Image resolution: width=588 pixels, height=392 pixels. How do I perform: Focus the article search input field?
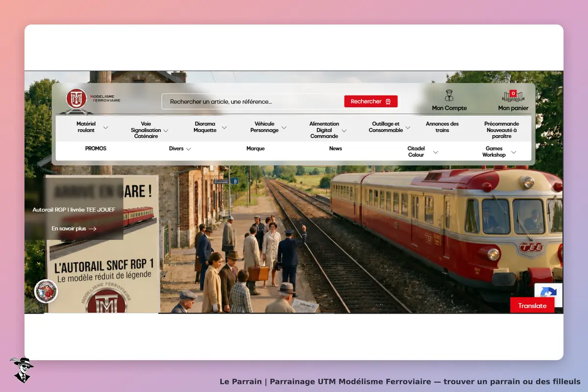click(x=253, y=102)
